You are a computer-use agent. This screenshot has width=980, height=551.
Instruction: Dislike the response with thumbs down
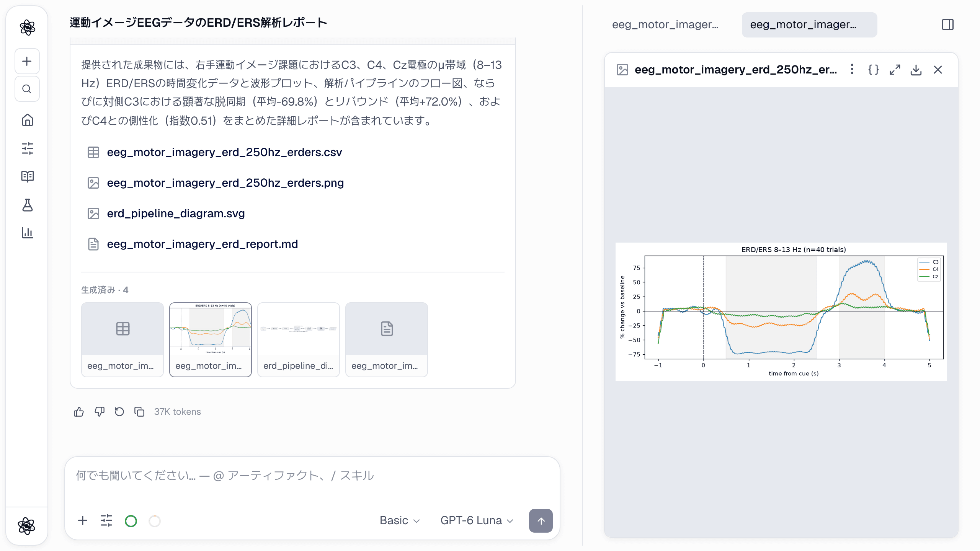coord(99,412)
